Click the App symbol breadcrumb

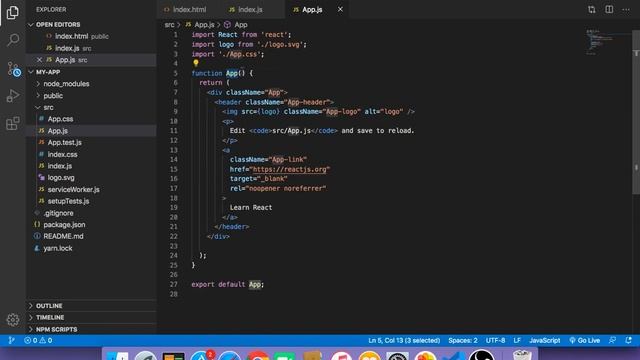tap(236, 25)
